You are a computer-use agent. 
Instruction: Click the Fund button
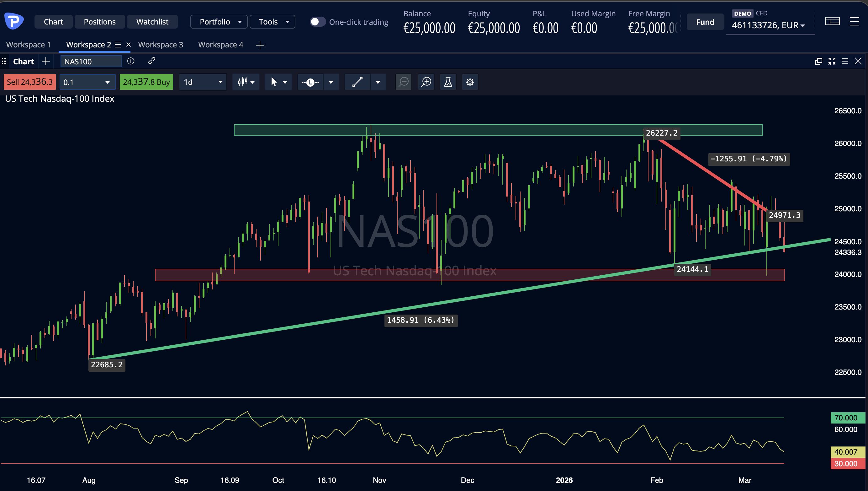[x=705, y=21]
